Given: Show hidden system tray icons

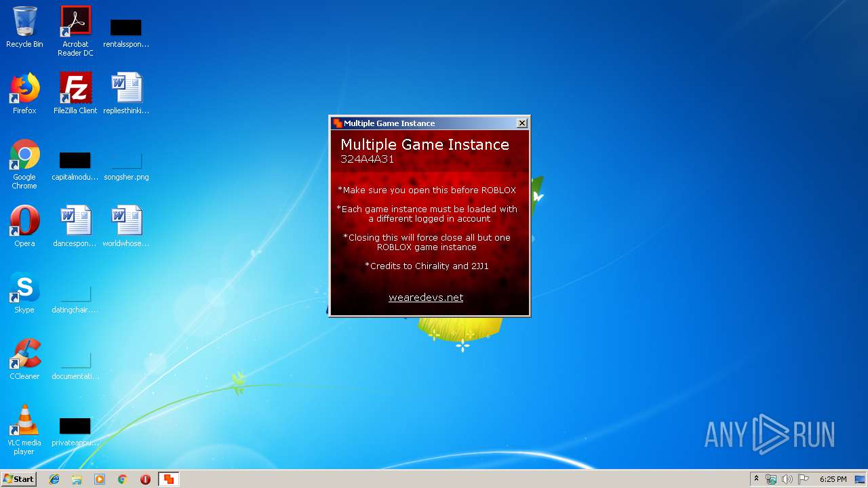Looking at the screenshot, I should coord(756,479).
